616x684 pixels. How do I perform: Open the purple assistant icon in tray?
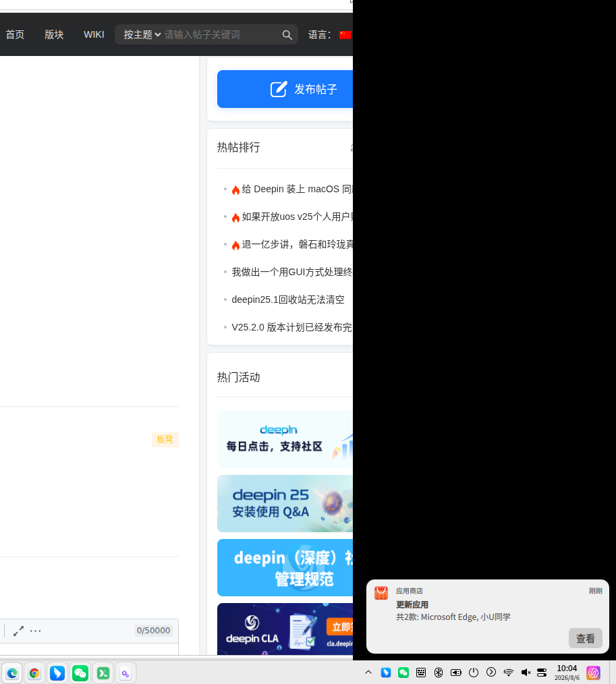pyautogui.click(x=593, y=673)
